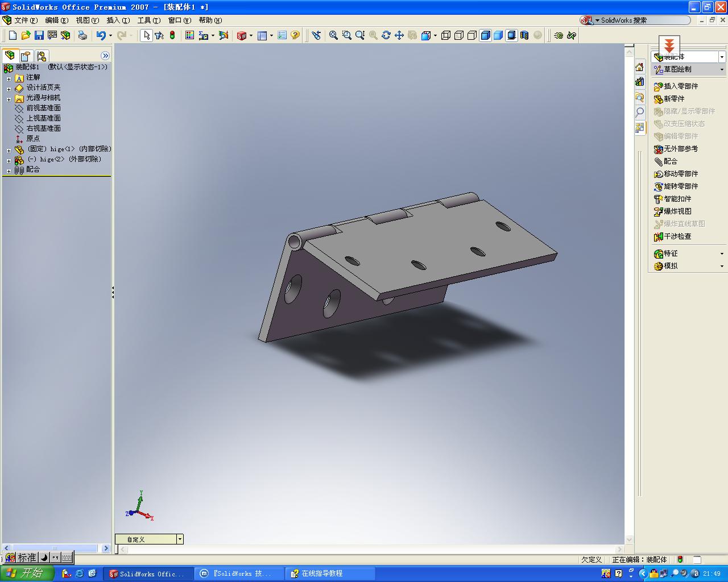The height and width of the screenshot is (582, 728).
Task: Click 移动零部件 command
Action: coord(676,174)
